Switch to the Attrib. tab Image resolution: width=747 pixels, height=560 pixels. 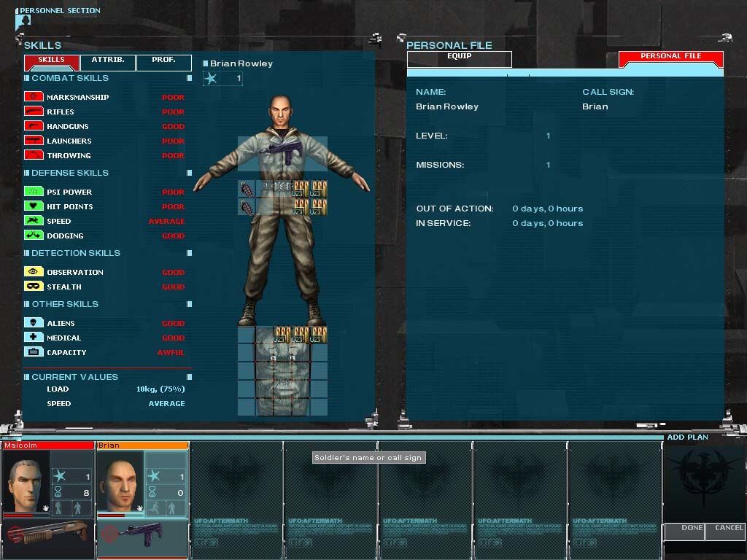[x=108, y=63]
